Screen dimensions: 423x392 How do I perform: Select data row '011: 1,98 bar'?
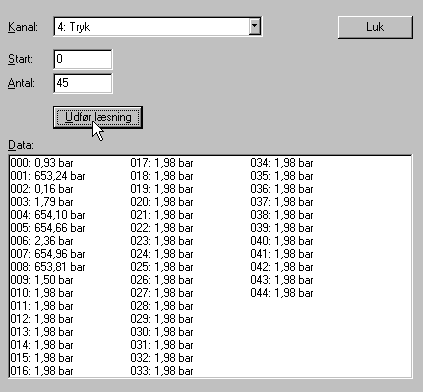[x=42, y=306]
